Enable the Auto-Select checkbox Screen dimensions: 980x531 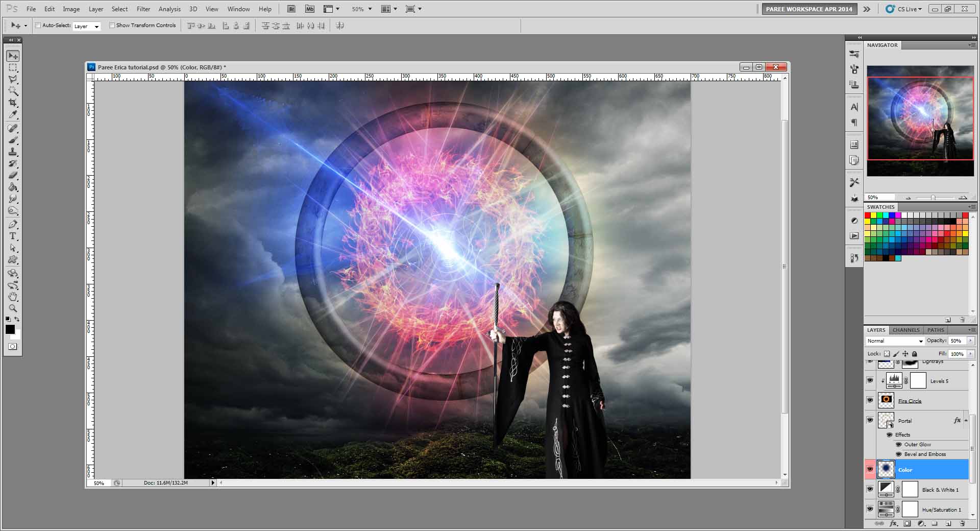click(x=38, y=26)
